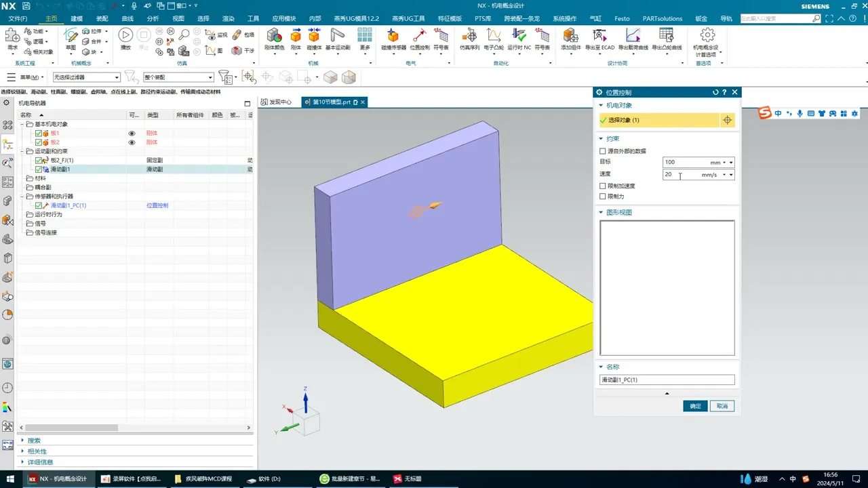
Task: Click the 取消 button
Action: tap(722, 406)
